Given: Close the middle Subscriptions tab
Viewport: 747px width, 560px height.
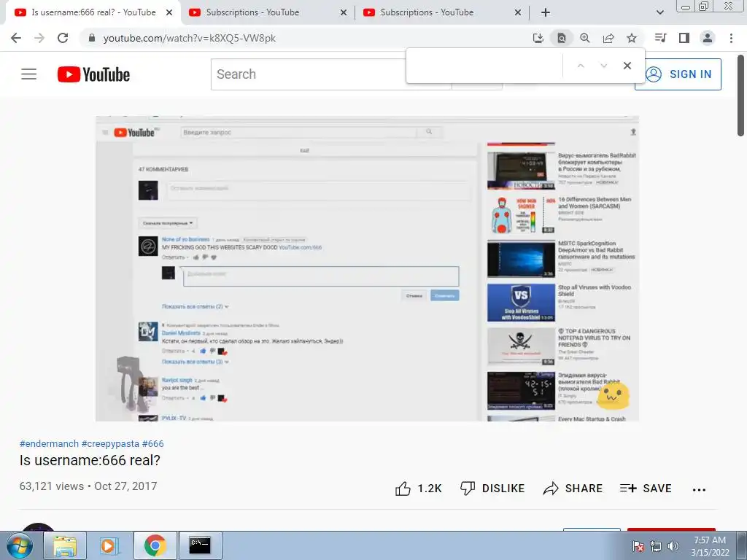Looking at the screenshot, I should [344, 12].
